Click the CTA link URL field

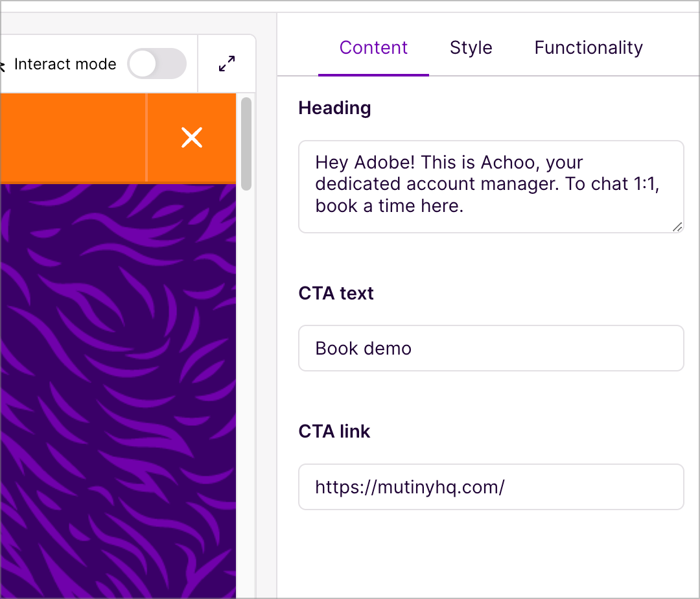[491, 487]
